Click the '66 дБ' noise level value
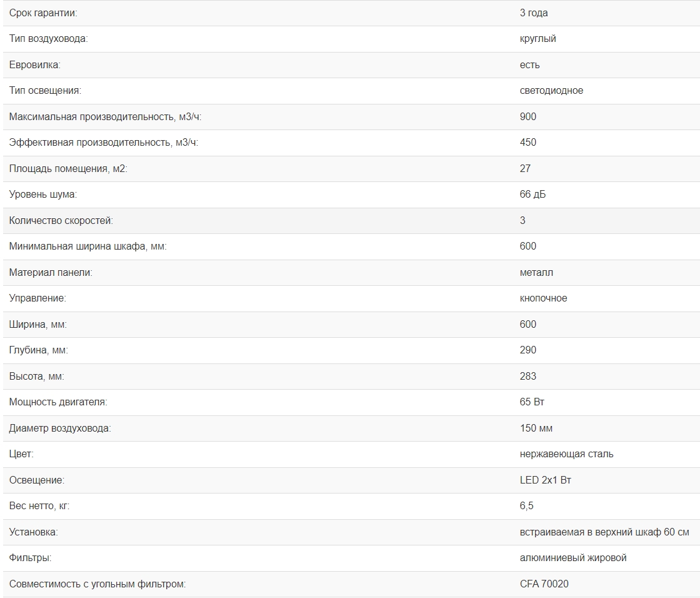Screen dimensions: 700x598 point(532,195)
